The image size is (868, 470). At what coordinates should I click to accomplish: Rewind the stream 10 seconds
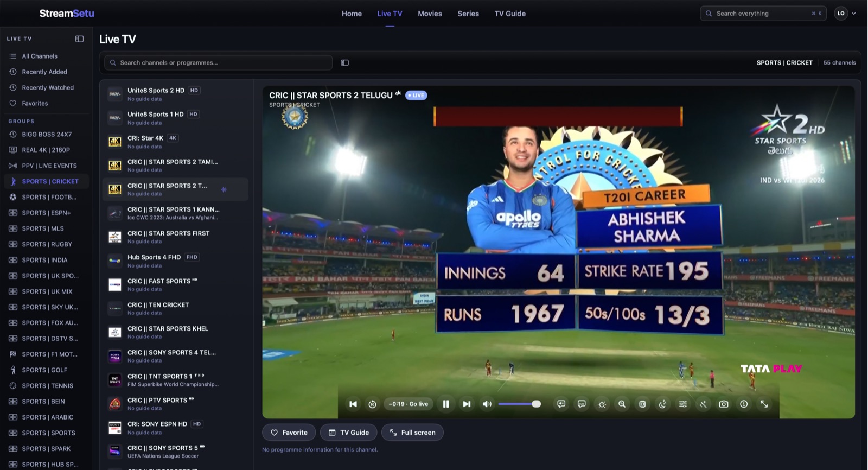pos(372,404)
